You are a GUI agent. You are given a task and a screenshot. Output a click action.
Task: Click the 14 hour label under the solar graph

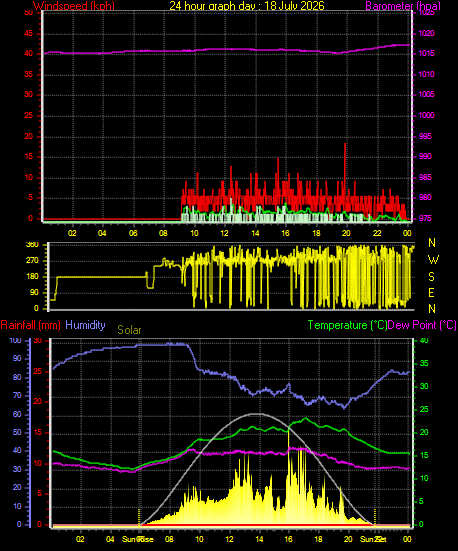click(259, 539)
